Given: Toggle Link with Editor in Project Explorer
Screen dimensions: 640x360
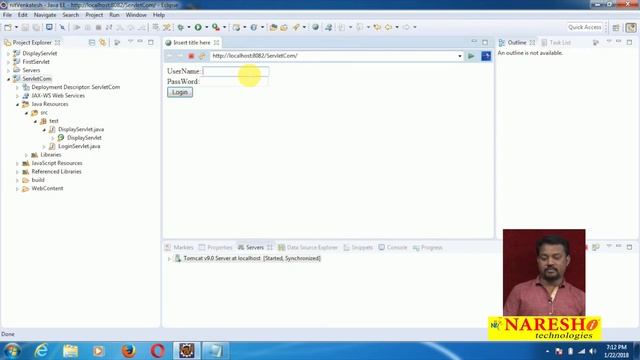Looking at the screenshot, I should [x=102, y=42].
